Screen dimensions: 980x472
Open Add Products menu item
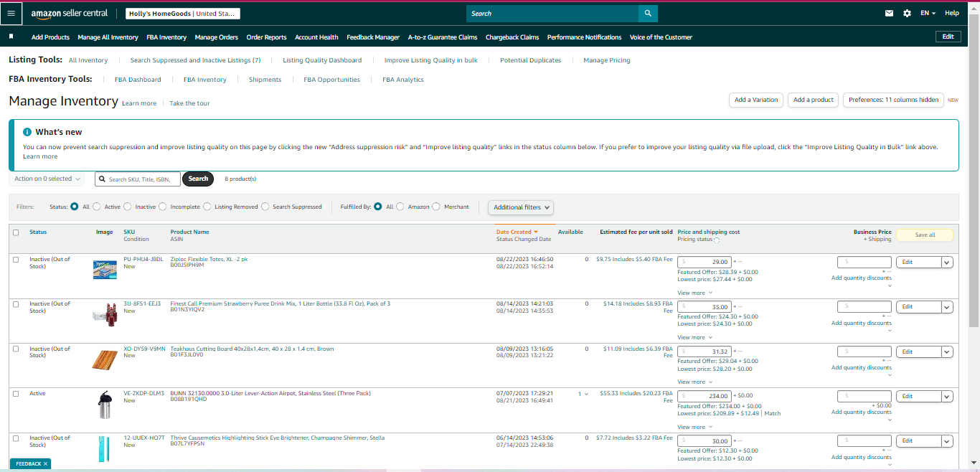point(50,37)
